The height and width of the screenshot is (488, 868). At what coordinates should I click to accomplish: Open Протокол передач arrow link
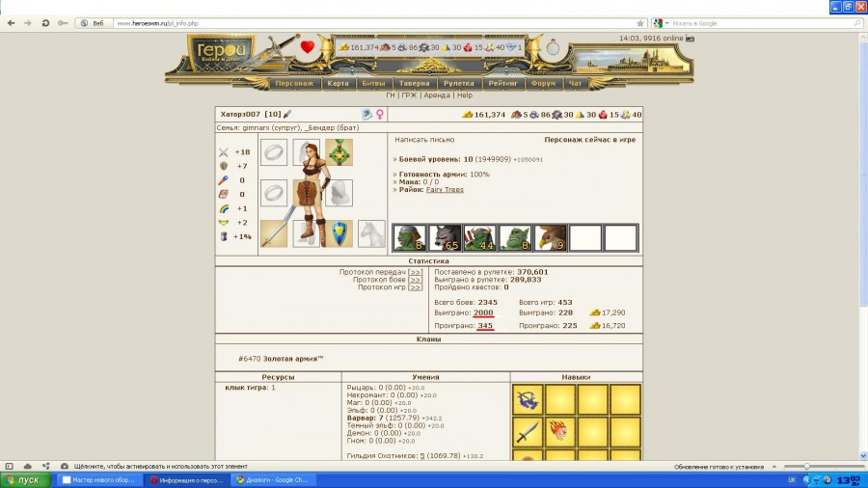coord(415,272)
